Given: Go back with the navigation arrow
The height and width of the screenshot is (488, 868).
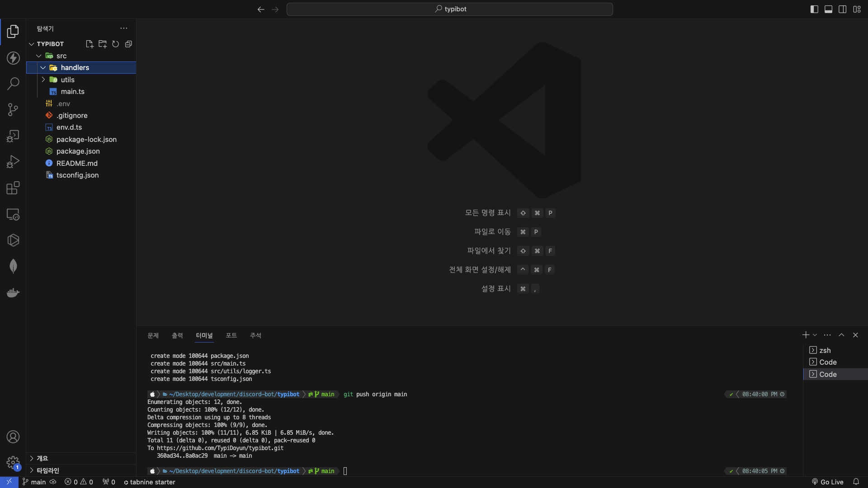Looking at the screenshot, I should (261, 9).
